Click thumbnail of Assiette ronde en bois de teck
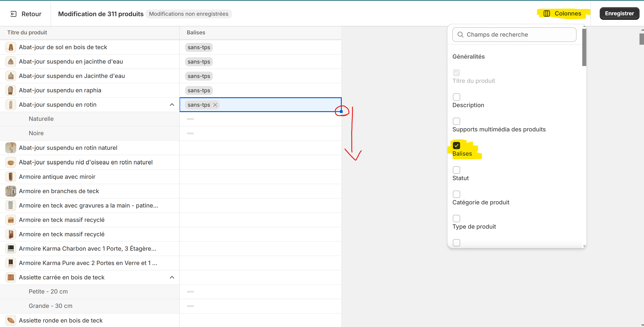This screenshot has height=327, width=644. point(11,320)
